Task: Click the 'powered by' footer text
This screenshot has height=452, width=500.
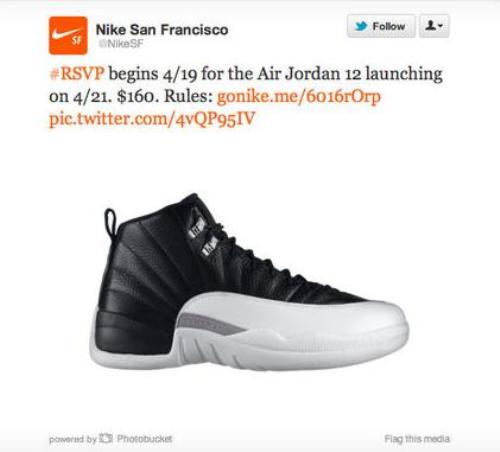Action: pos(73,439)
